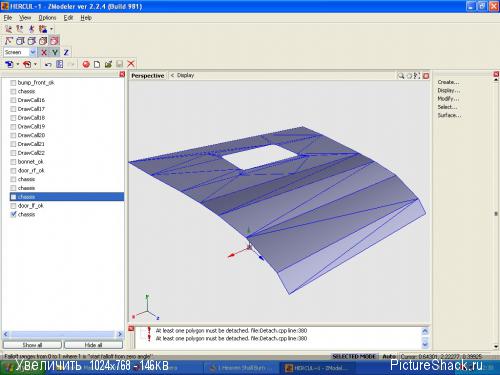Image resolution: width=500 pixels, height=375 pixels.
Task: Open the File menu
Action: 8,18
